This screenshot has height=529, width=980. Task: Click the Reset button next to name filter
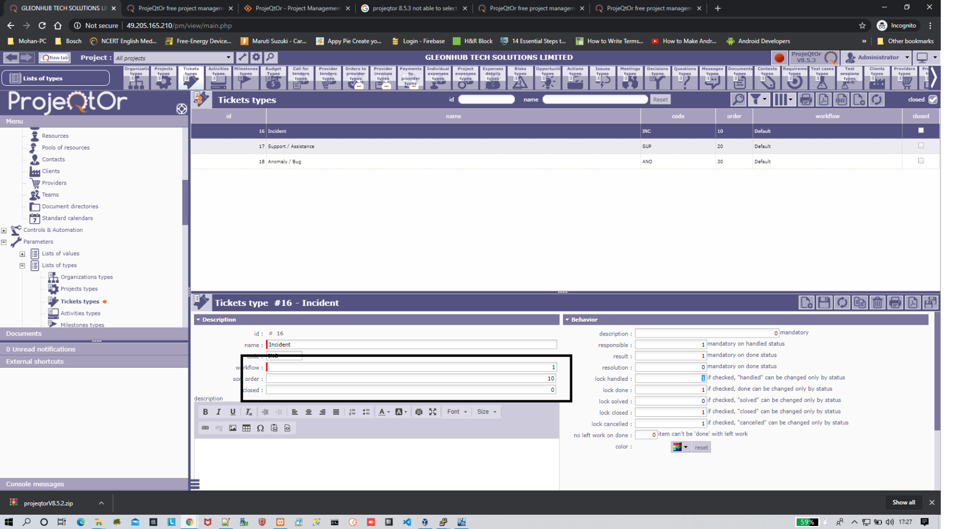click(660, 100)
